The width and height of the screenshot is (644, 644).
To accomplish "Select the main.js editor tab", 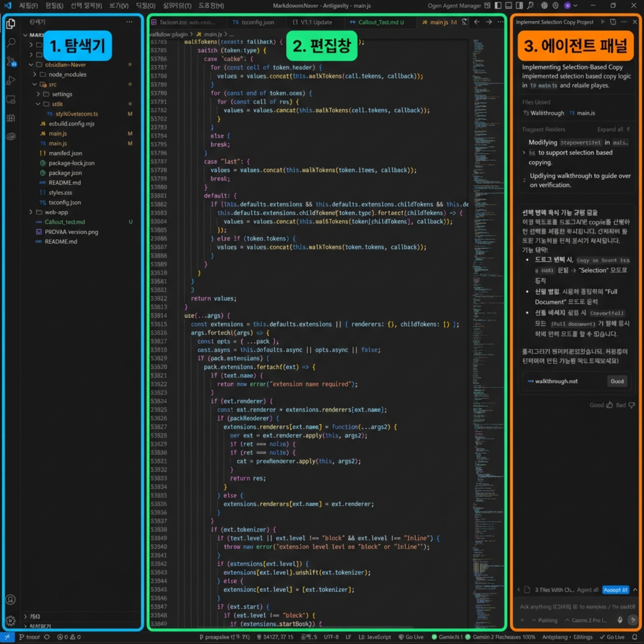I will tap(439, 22).
